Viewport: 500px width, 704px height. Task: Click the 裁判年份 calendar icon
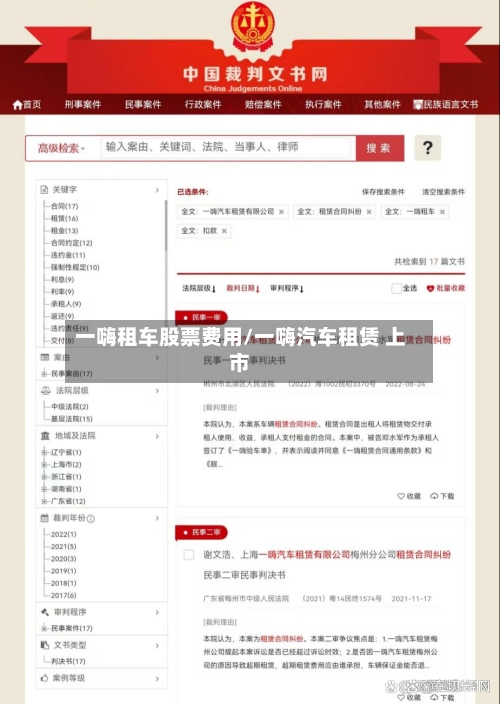[x=45, y=518]
